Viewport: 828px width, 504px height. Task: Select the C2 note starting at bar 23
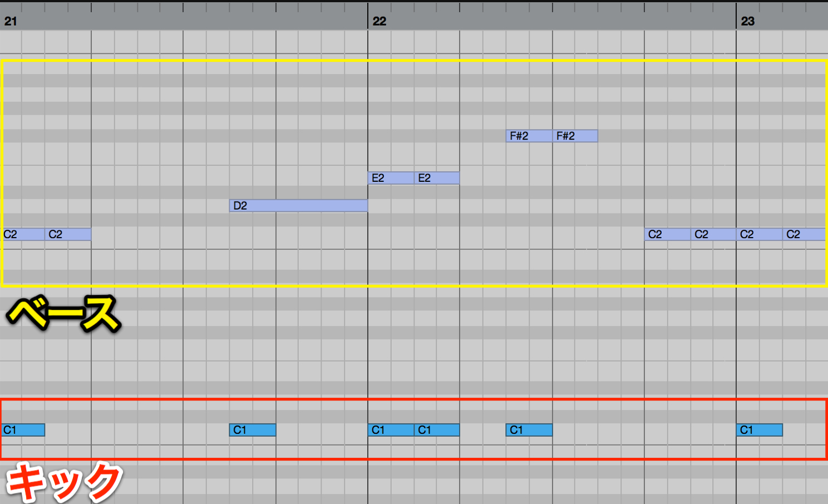760,234
